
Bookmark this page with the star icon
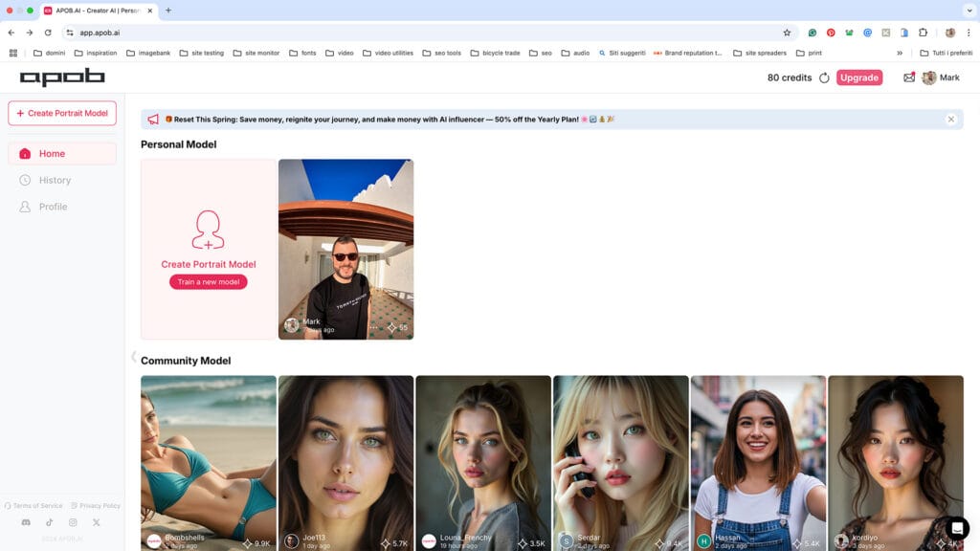(x=787, y=33)
